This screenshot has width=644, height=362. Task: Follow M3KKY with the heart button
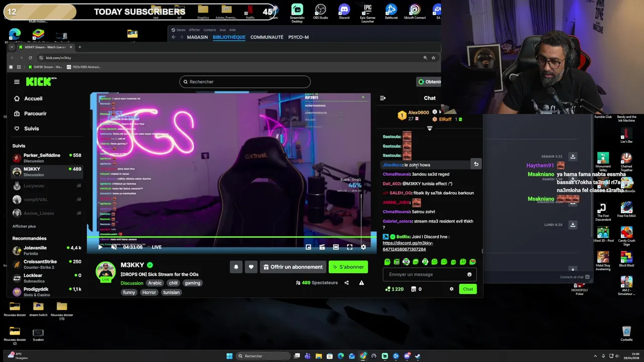[251, 267]
